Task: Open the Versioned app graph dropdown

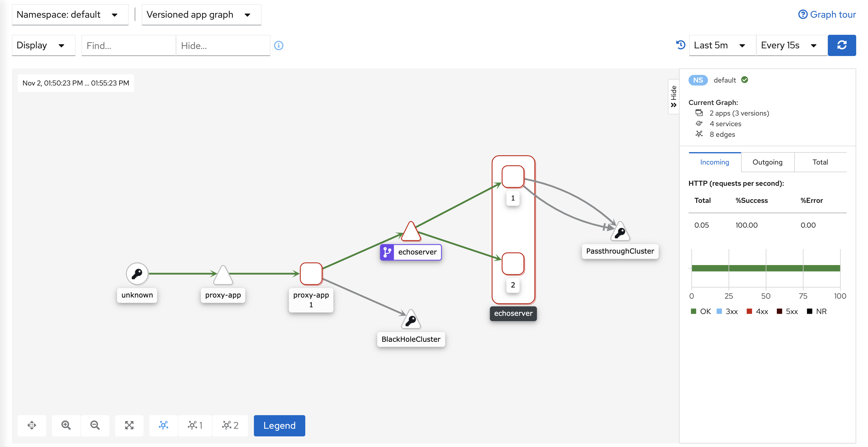Action: (x=201, y=15)
